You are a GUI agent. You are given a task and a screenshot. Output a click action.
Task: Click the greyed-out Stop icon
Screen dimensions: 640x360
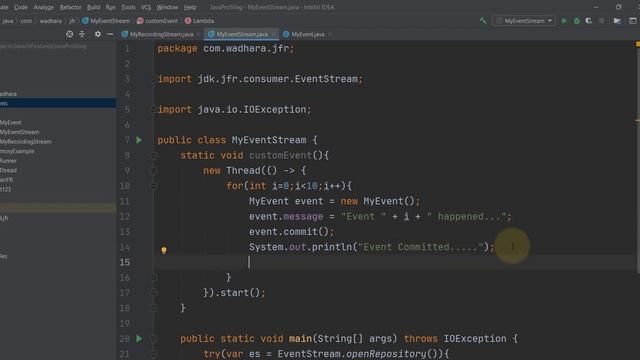coord(601,20)
